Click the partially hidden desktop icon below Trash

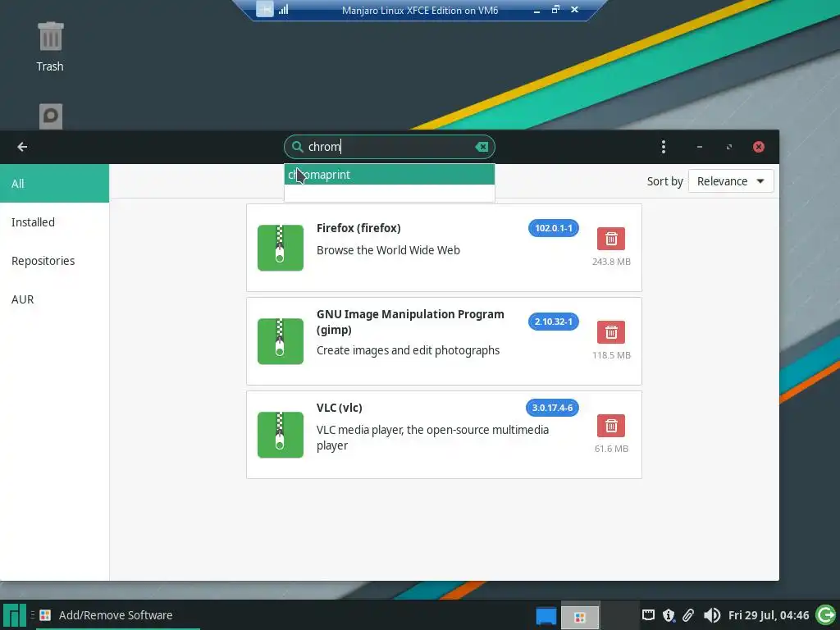(x=51, y=116)
